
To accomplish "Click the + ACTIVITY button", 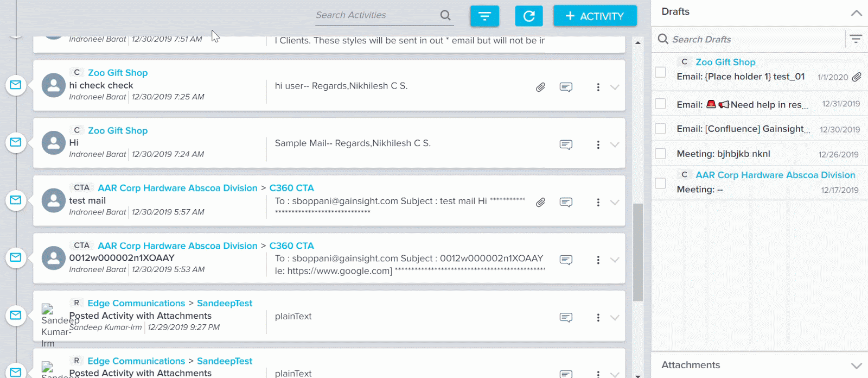I will click(595, 16).
